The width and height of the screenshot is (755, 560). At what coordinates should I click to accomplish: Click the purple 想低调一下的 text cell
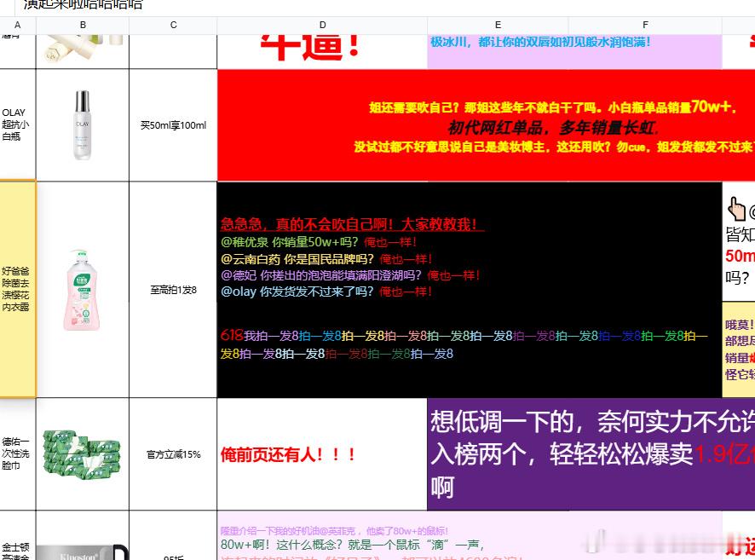pos(591,454)
